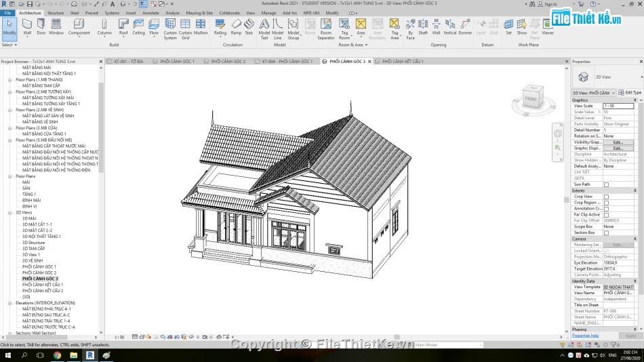Choose the Component tool

click(x=79, y=27)
